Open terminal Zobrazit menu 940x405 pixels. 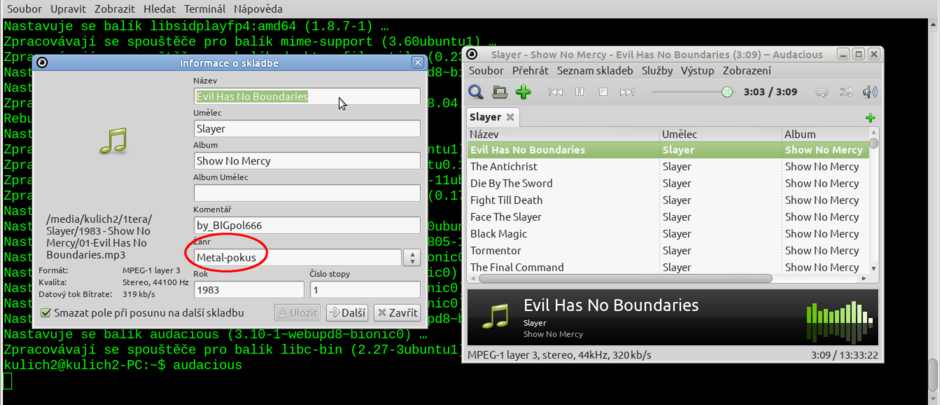point(116,9)
